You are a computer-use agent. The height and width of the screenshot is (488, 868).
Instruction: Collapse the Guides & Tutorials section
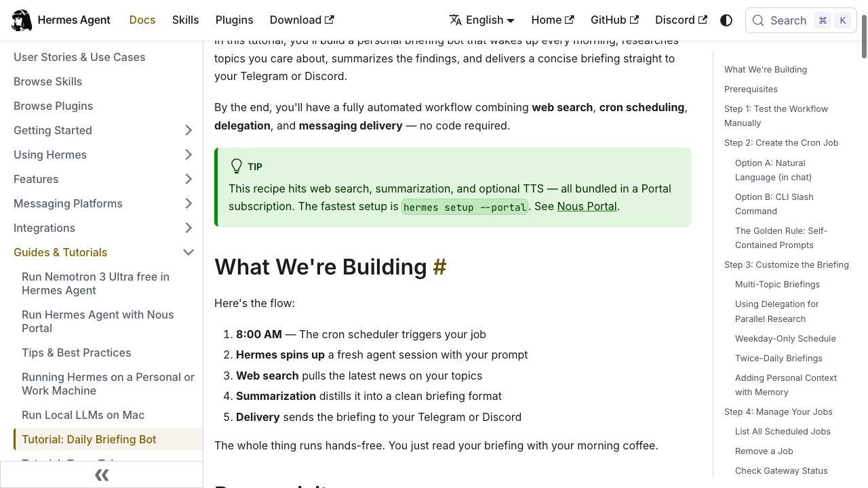[189, 252]
